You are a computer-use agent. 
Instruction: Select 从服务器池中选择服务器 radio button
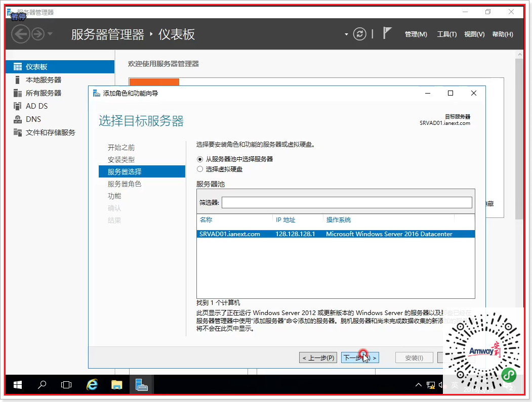[200, 159]
